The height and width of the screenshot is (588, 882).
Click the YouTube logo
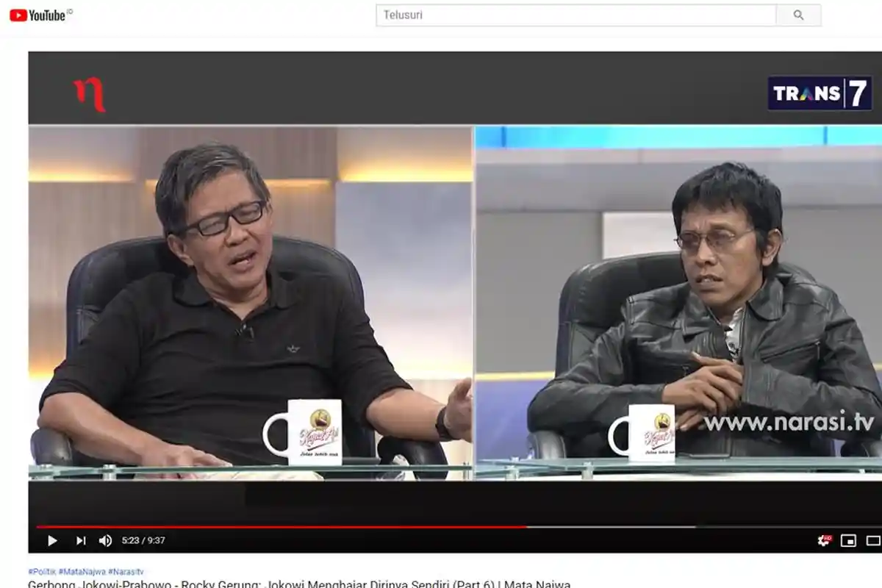pos(38,15)
